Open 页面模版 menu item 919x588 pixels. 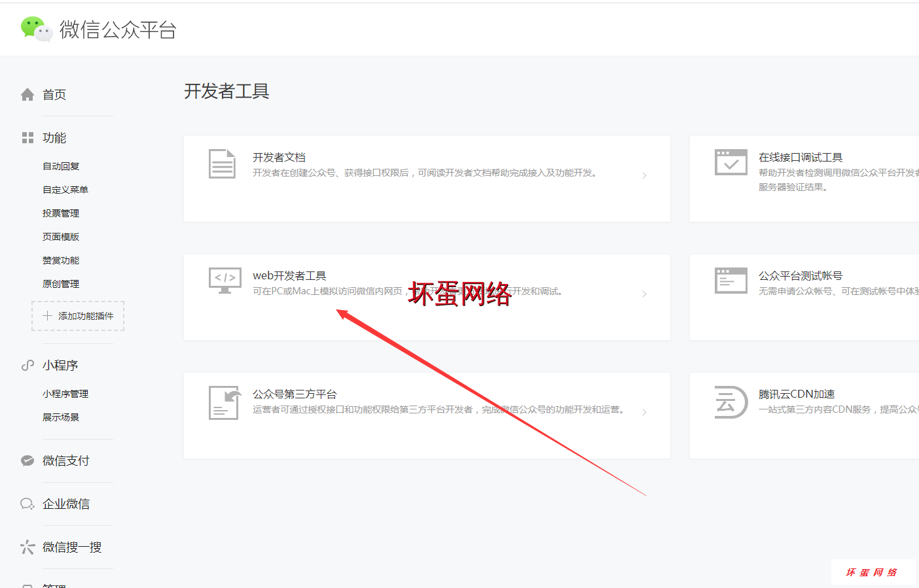pyautogui.click(x=61, y=237)
